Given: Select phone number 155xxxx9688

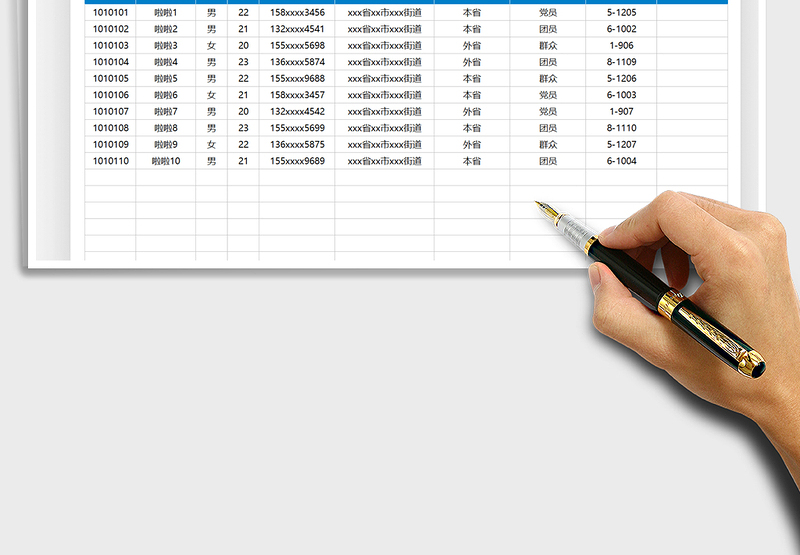Looking at the screenshot, I should click(297, 79).
